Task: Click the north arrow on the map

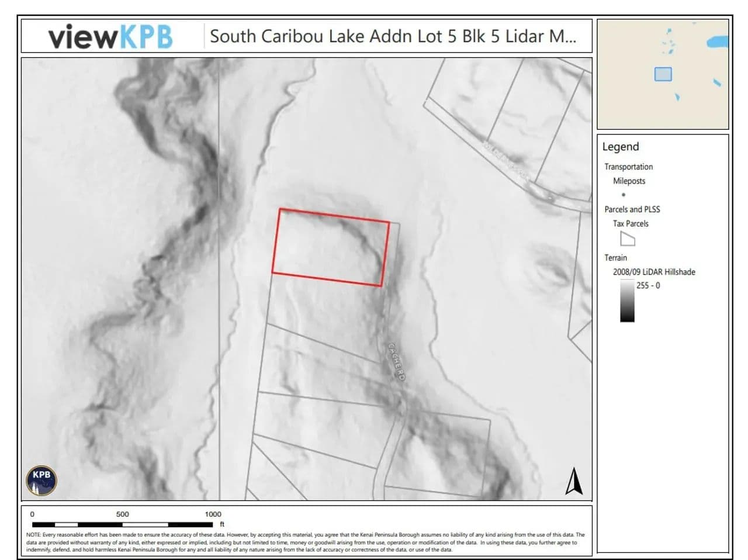Action: coord(574,481)
